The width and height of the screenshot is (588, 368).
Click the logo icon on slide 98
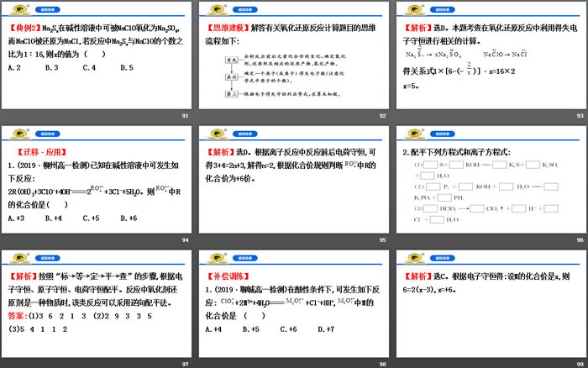(x=218, y=258)
